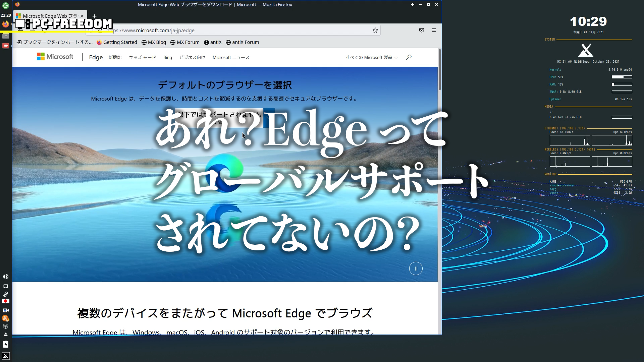
Task: Click the search magnifier on Microsoft site
Action: pyautogui.click(x=409, y=57)
